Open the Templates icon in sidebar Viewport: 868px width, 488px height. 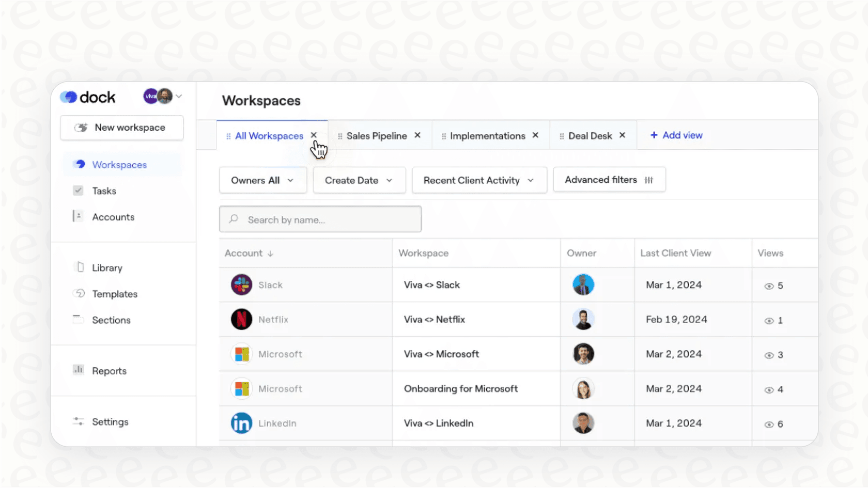click(x=79, y=293)
